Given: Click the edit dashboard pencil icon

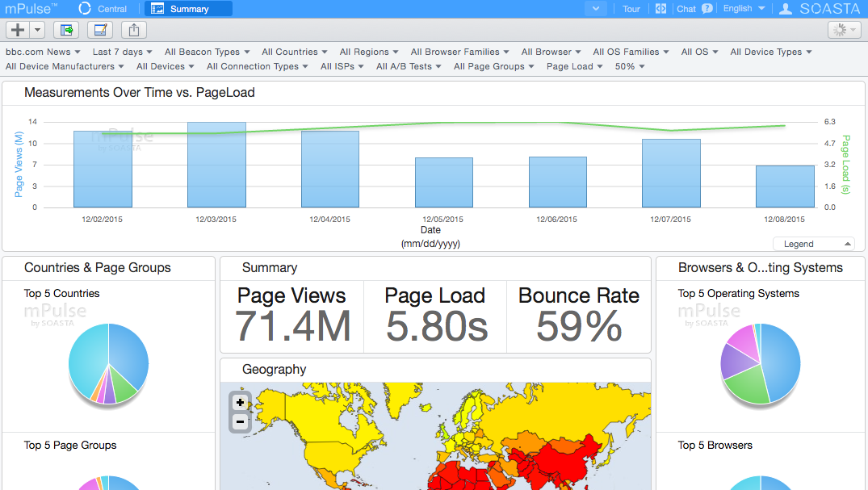Looking at the screenshot, I should 100,30.
